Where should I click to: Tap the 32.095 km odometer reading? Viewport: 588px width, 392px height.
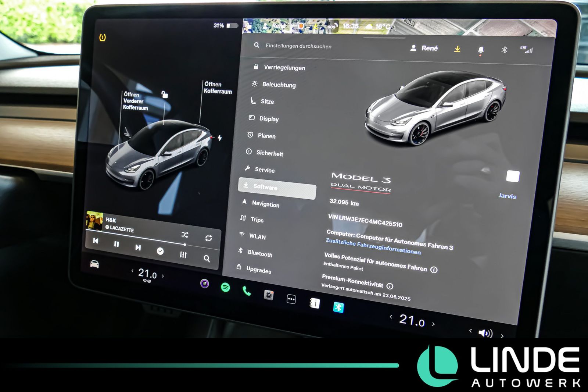(x=344, y=202)
